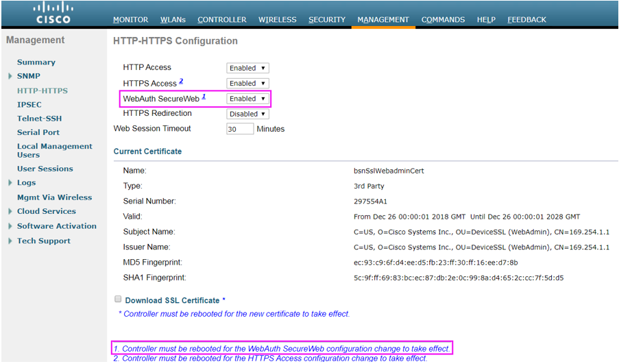This screenshot has height=364, width=619.
Task: Follow footnote 2 link beside HTTPS Access
Action: pos(181,81)
